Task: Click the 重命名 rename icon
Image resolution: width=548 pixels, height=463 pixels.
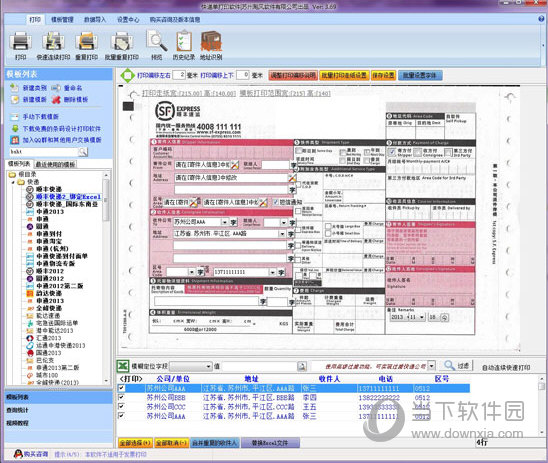Action: click(56, 88)
